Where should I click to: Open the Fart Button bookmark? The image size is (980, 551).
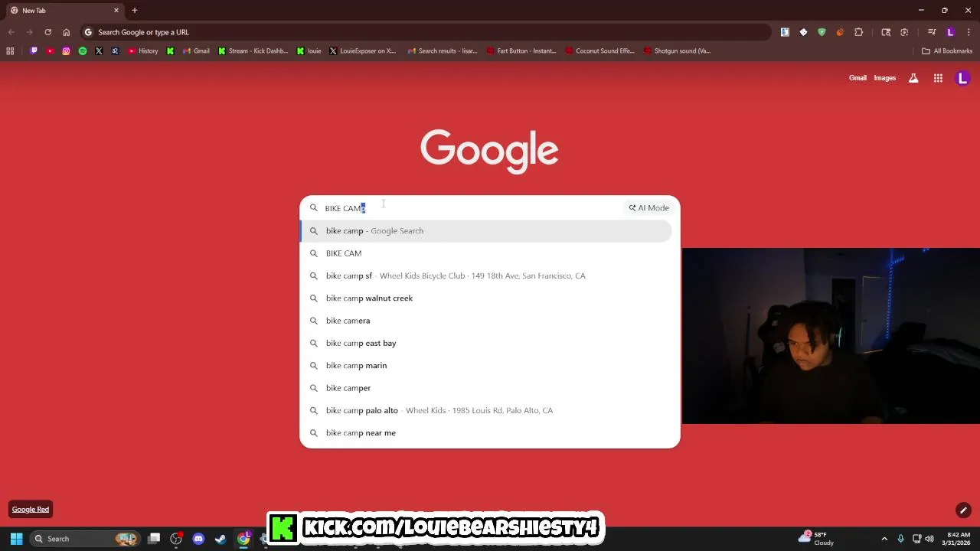click(x=521, y=51)
